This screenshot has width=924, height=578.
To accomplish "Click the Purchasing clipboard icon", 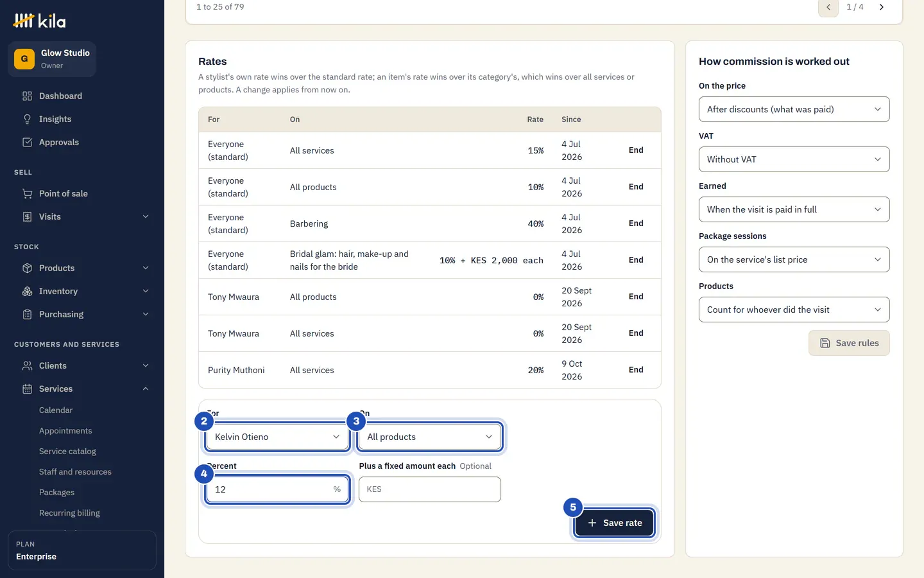I will [x=27, y=315].
